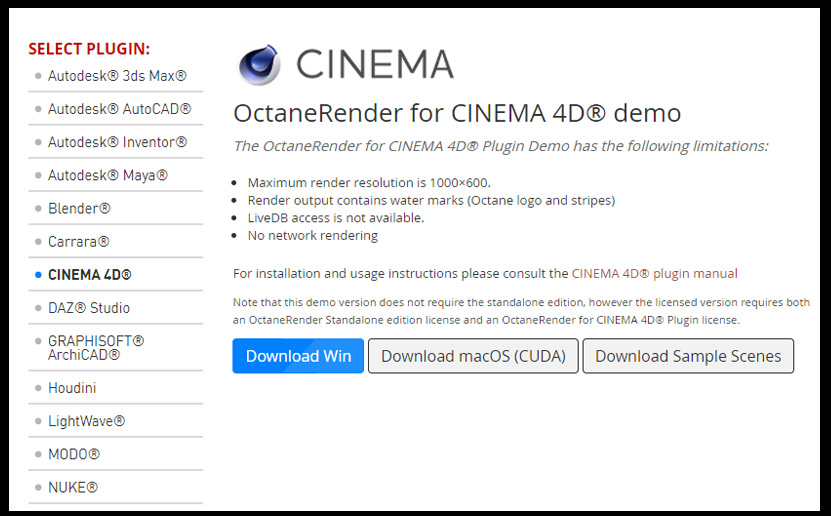Screen dimensions: 831x516
Task: Click the italic limitations subtitle line
Action: pyautogui.click(x=501, y=146)
